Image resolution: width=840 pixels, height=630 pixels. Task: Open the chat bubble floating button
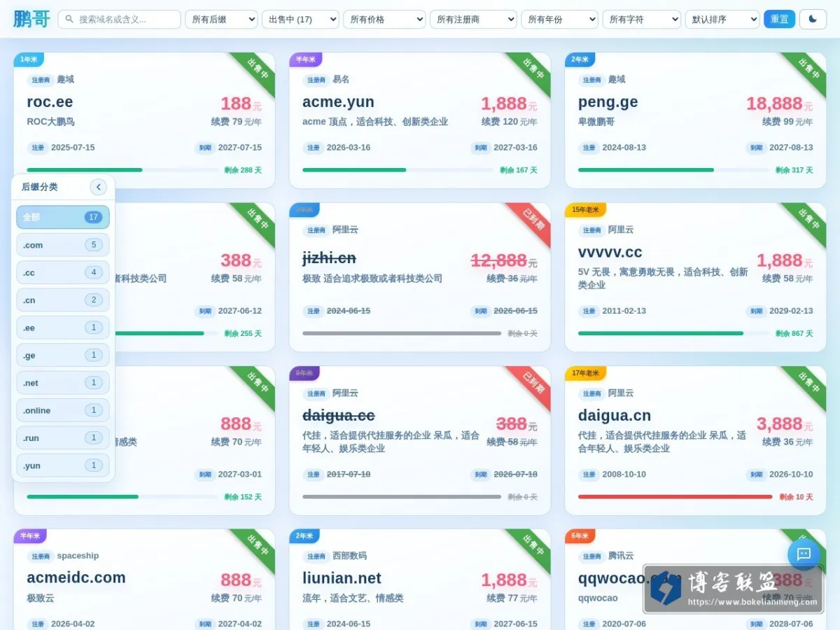(804, 554)
